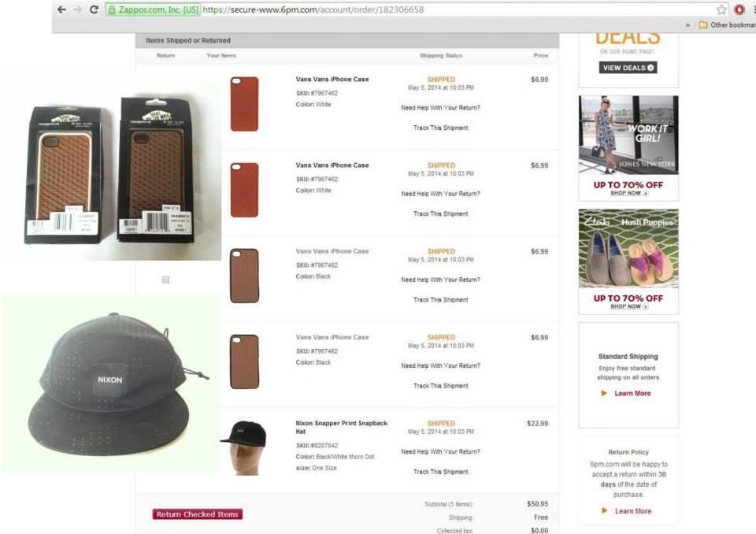This screenshot has height=534, width=756.
Task: Click the browser forward arrow
Action: (x=77, y=9)
